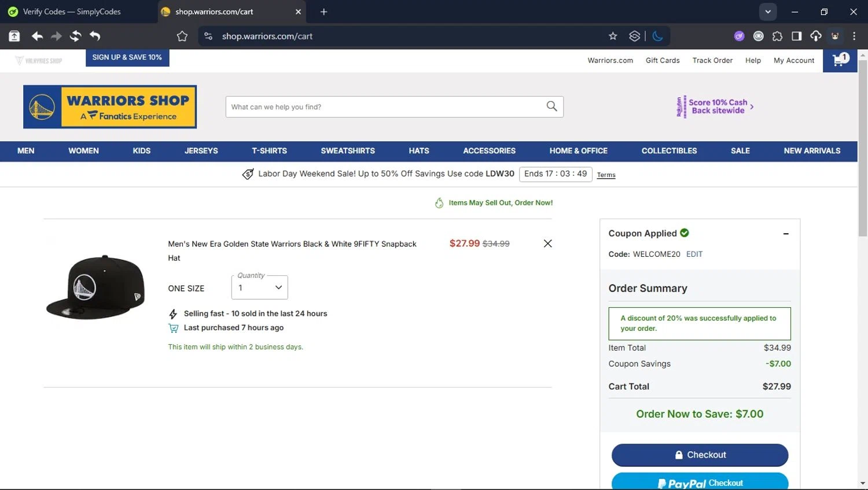Remove the hat with the X icon
868x490 pixels.
coord(548,244)
